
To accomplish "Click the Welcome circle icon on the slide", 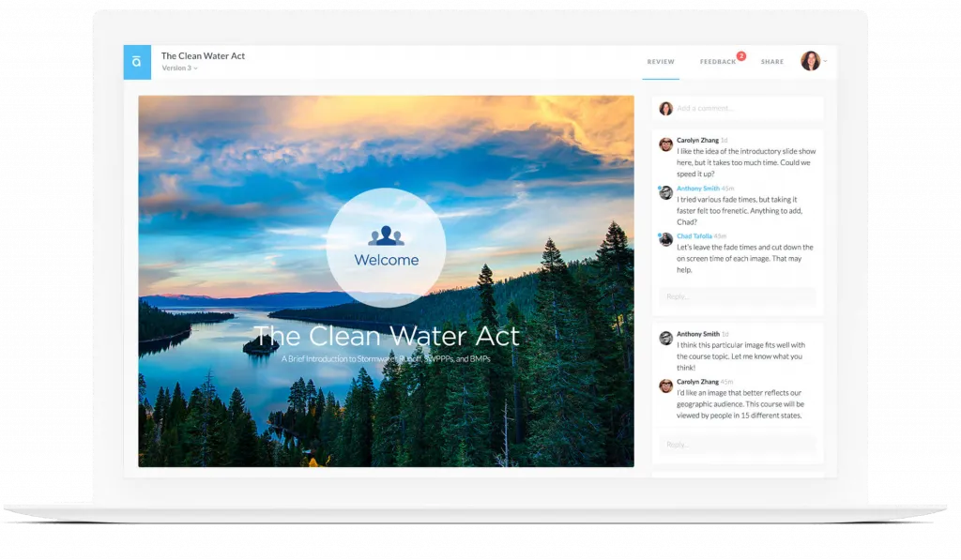I will (x=386, y=248).
